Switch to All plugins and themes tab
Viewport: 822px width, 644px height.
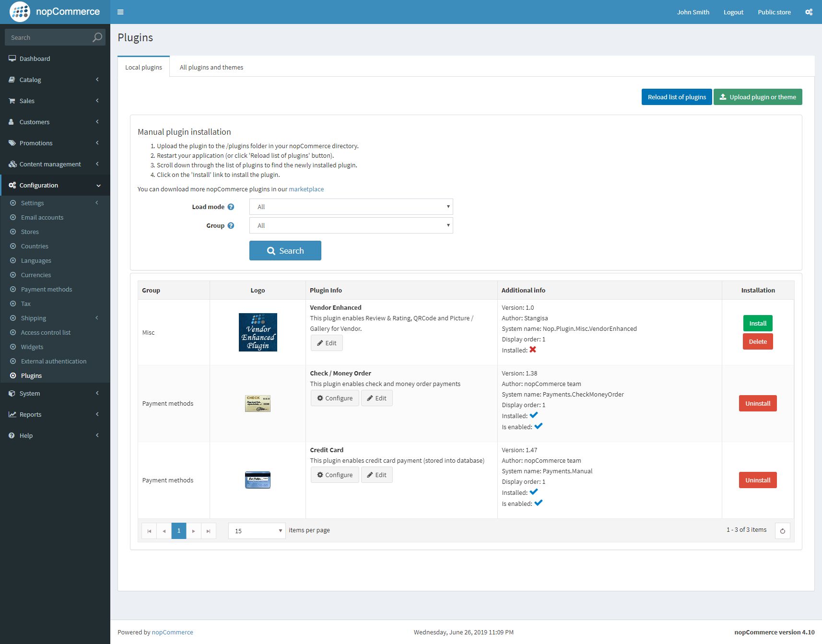[211, 67]
